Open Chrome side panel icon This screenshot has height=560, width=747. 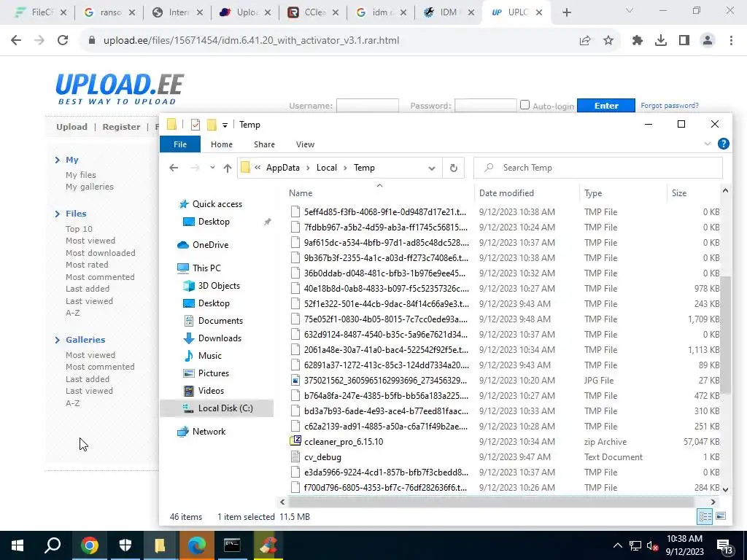point(684,41)
